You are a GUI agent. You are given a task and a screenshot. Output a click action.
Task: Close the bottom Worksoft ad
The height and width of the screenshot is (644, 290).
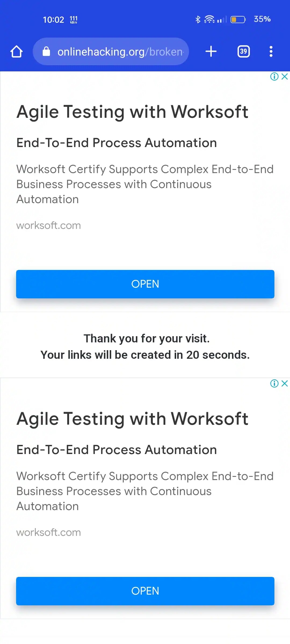pyautogui.click(x=285, y=383)
